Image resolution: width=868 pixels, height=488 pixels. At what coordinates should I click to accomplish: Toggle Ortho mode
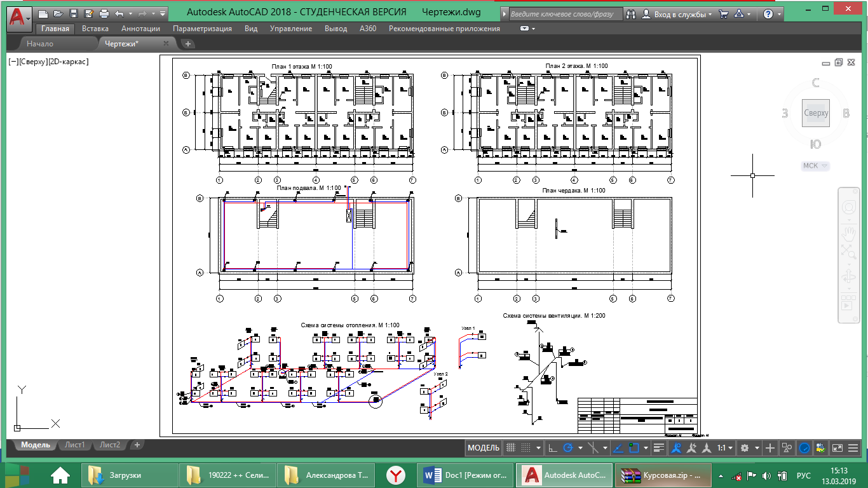[553, 448]
